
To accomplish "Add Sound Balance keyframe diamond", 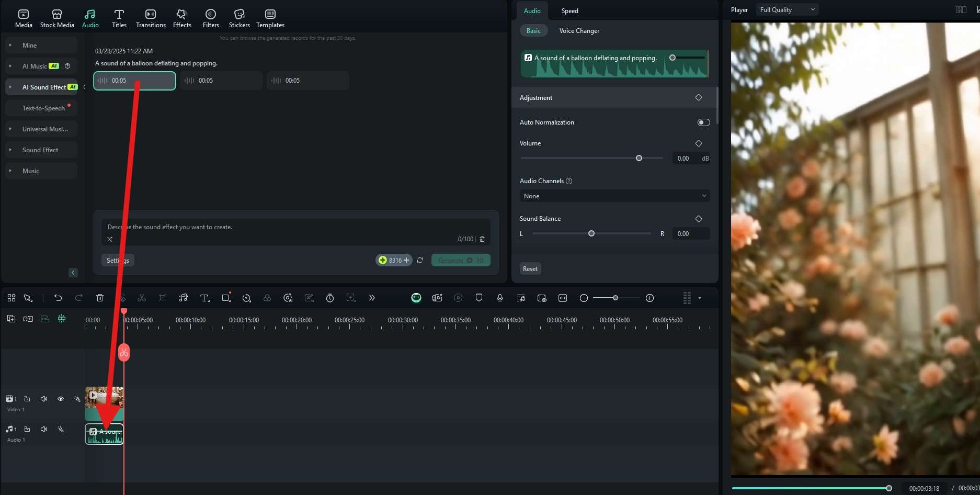I will pos(699,219).
